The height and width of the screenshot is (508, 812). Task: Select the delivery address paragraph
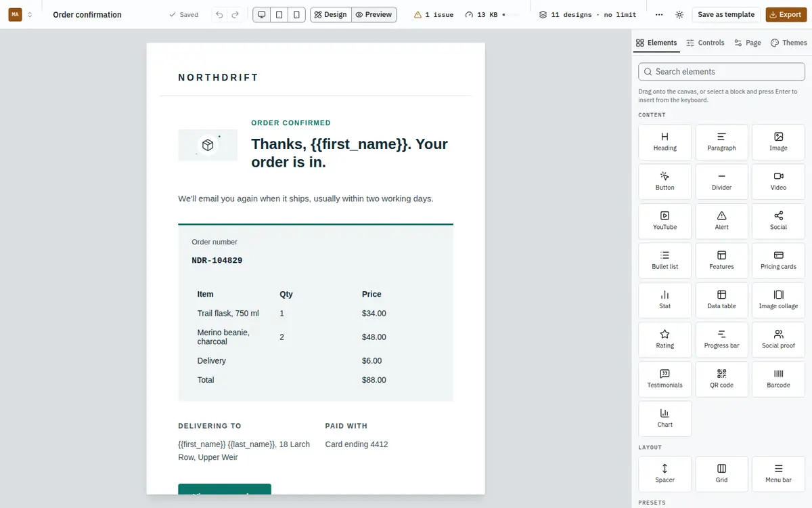click(244, 450)
